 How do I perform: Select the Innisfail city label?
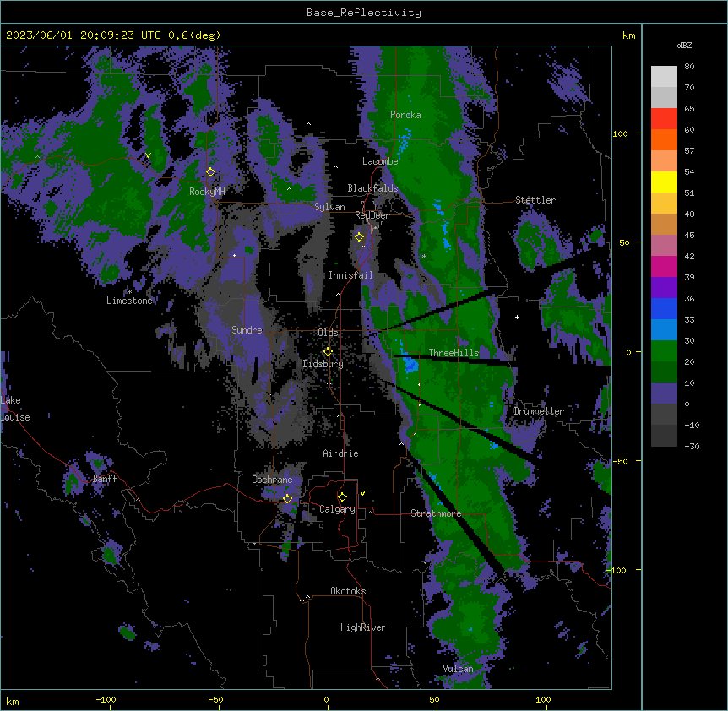tap(350, 275)
